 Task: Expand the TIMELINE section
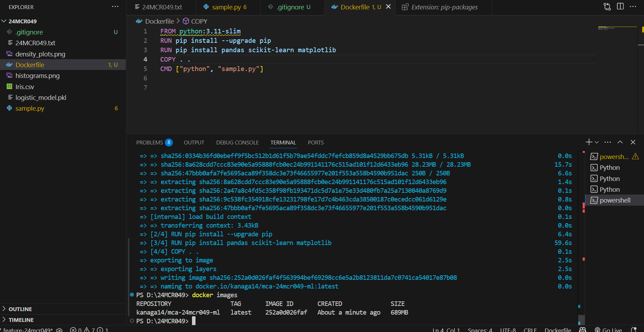pos(63,320)
